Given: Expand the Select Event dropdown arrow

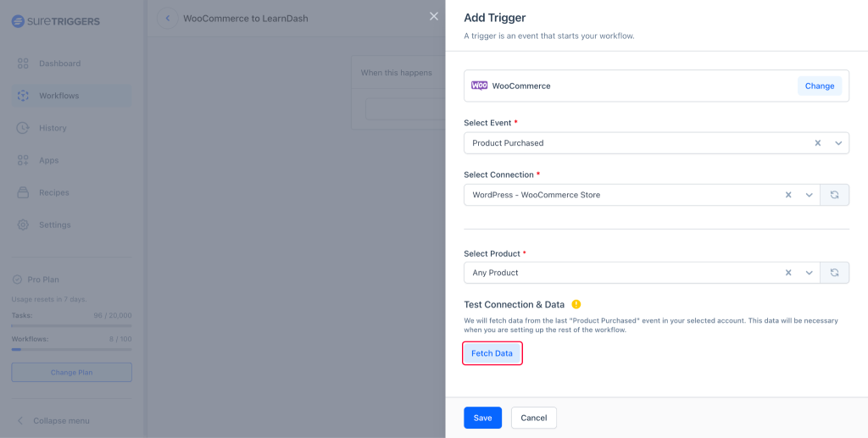Looking at the screenshot, I should pos(838,143).
